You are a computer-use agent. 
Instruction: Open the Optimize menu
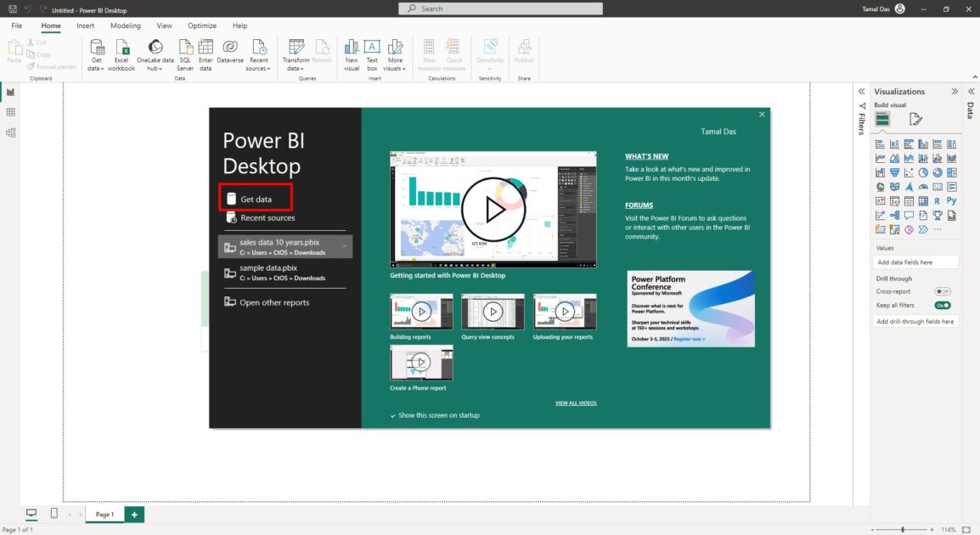(x=201, y=25)
